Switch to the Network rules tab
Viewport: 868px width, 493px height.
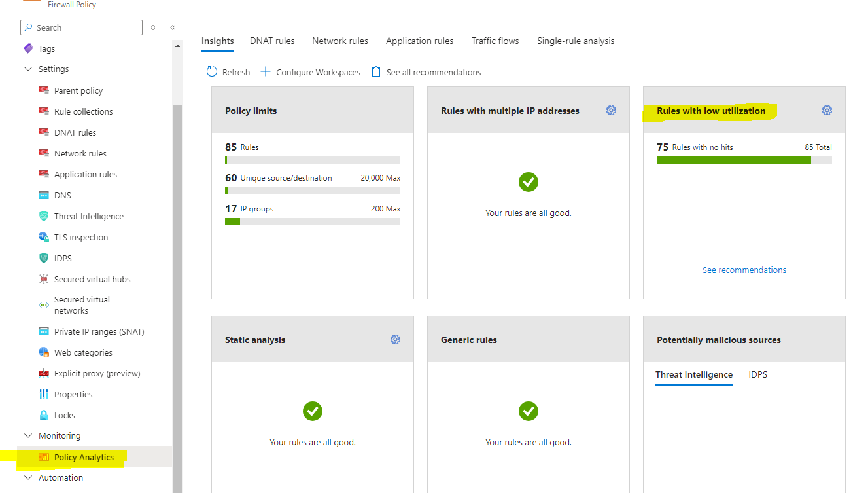point(340,41)
